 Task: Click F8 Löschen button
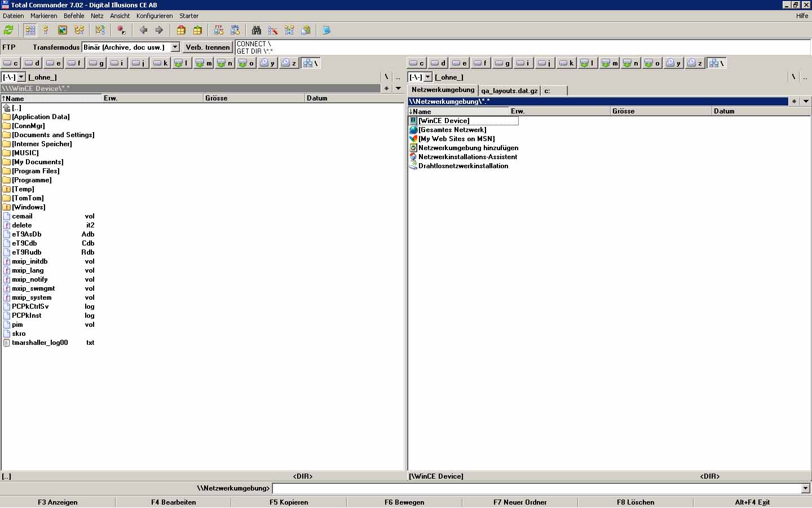[636, 502]
